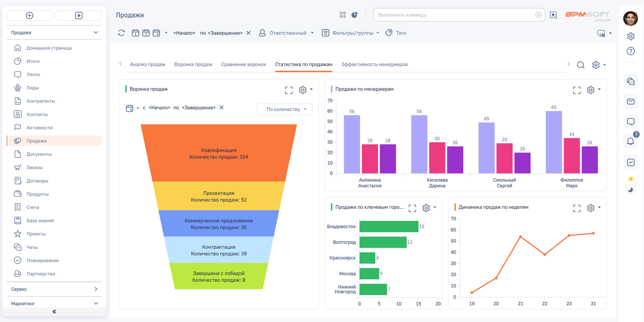Expand Воронка продаж widget to fullscreen
Image resolution: width=644 pixels, height=322 pixels.
(x=289, y=90)
